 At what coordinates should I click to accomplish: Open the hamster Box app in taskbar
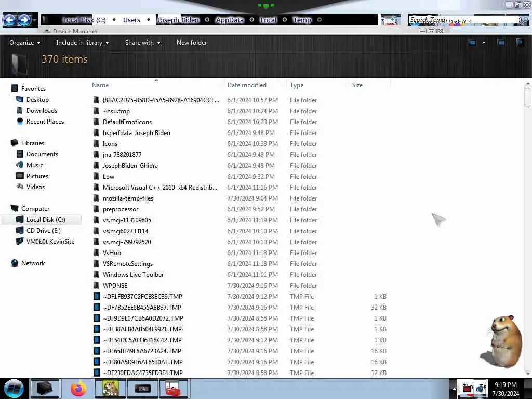point(110,389)
